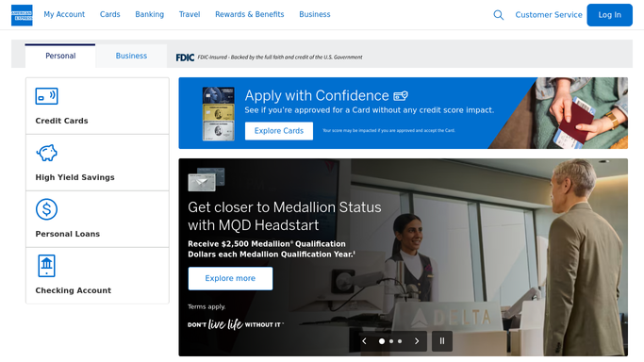Viewport: 644px width, 362px height.
Task: Open the Rewards & Benefits menu
Action: (x=250, y=14)
